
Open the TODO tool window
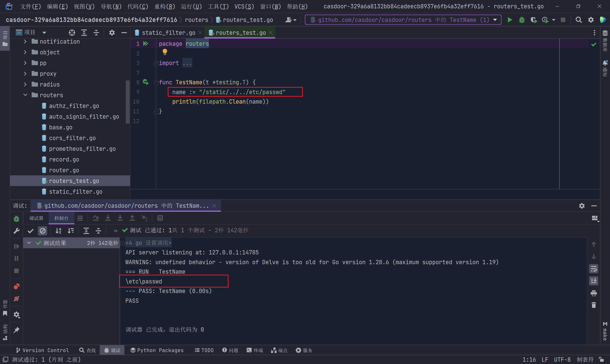tap(204, 350)
